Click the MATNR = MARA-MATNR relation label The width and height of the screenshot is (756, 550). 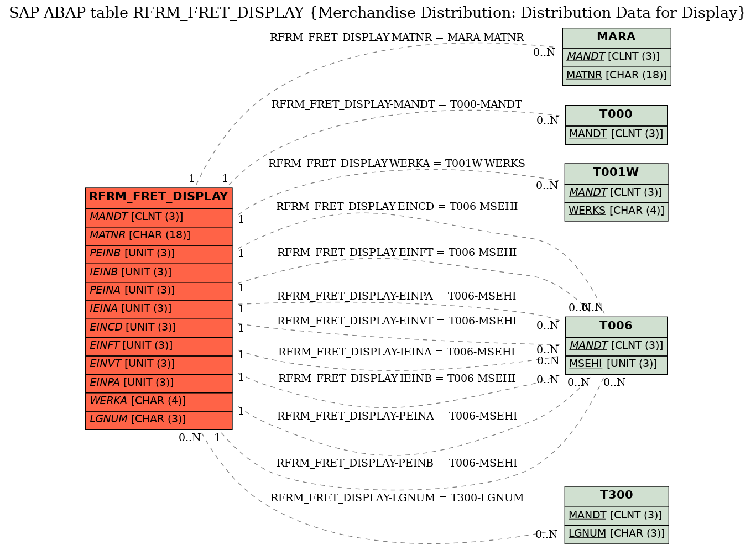coord(397,38)
